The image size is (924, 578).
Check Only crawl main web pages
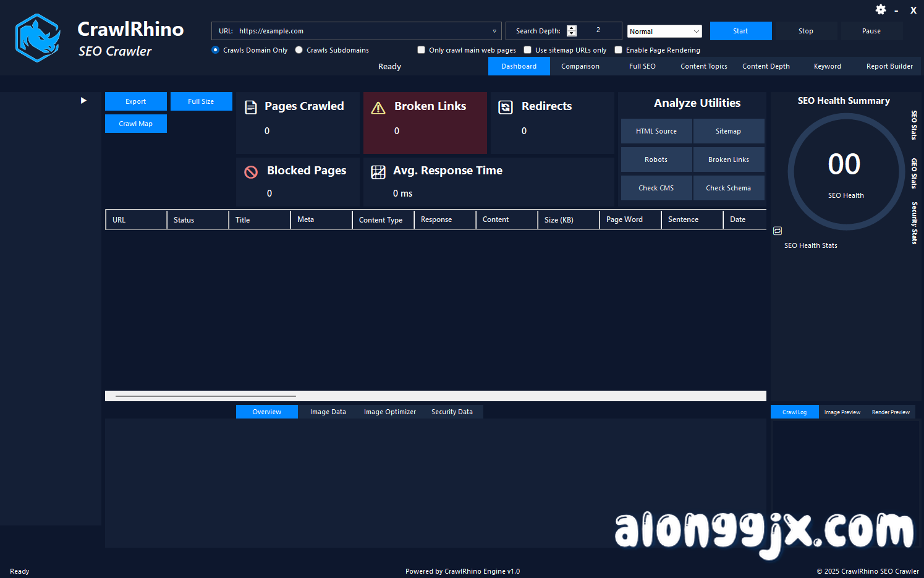pos(421,50)
